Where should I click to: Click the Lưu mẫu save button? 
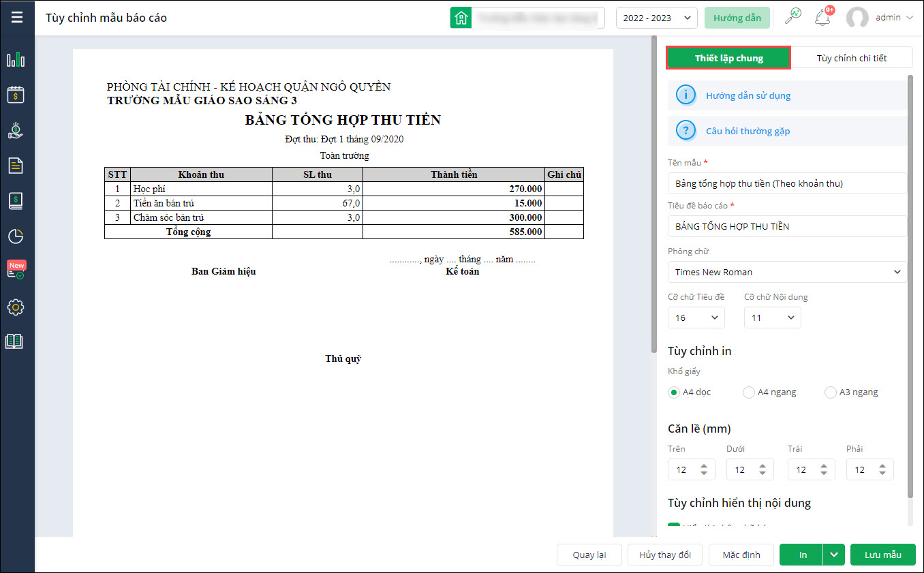click(x=883, y=555)
